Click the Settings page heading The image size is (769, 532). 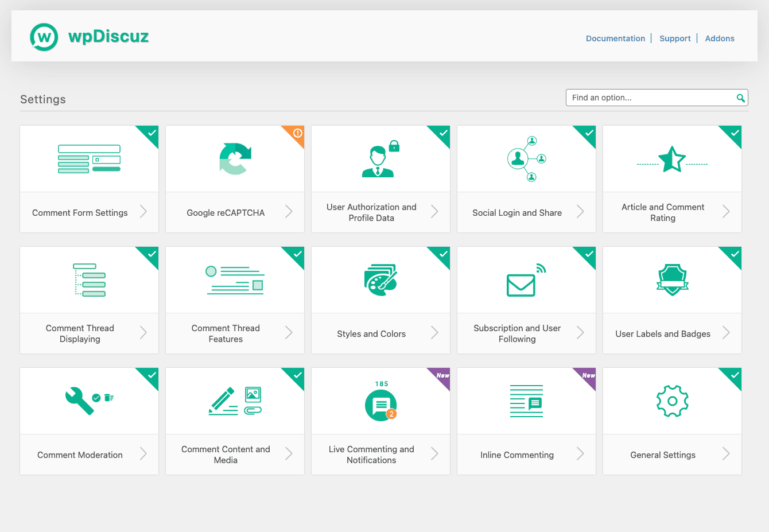click(x=43, y=99)
